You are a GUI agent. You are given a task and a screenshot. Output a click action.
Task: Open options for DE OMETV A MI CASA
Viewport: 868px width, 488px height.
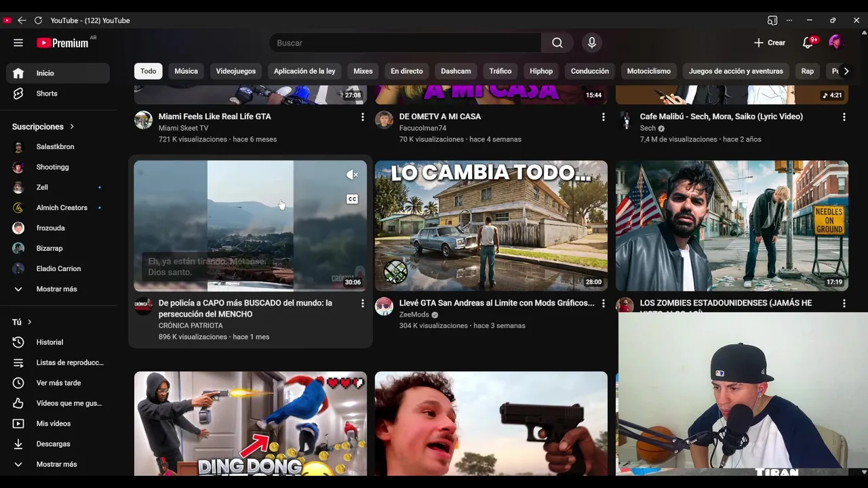tap(603, 117)
